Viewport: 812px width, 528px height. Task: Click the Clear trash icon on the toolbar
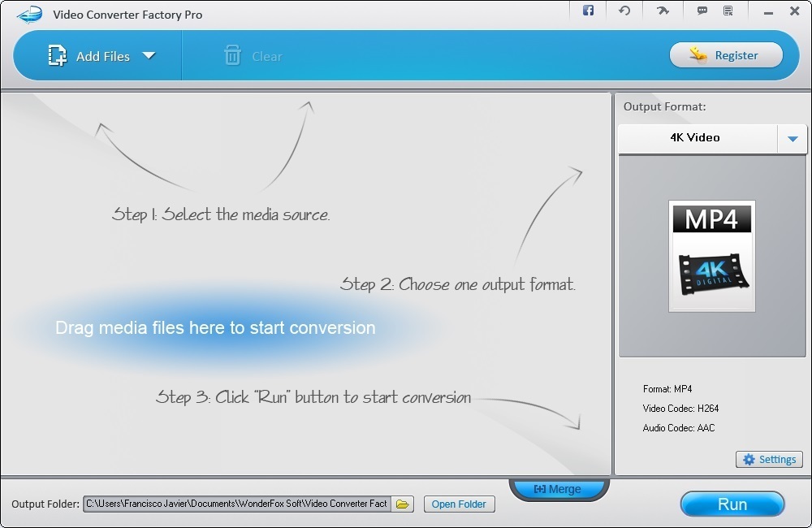(x=234, y=55)
